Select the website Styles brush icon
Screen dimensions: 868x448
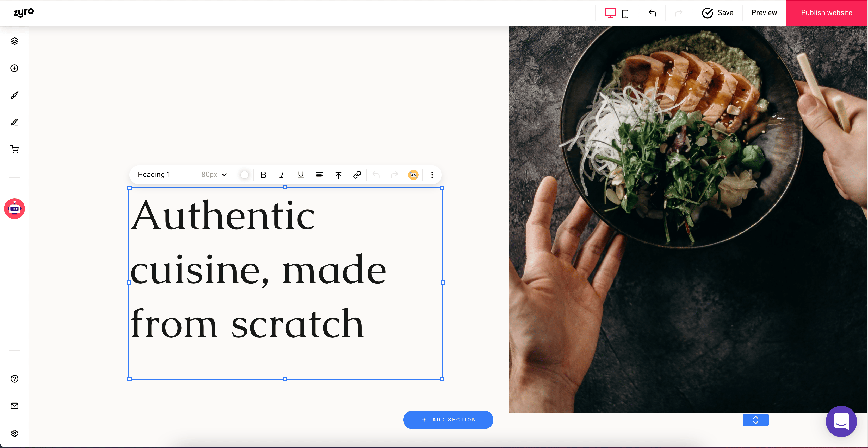tap(15, 95)
